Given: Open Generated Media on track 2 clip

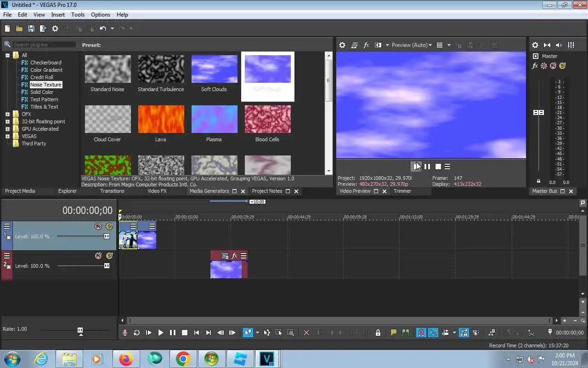Looking at the screenshot, I should point(225,256).
